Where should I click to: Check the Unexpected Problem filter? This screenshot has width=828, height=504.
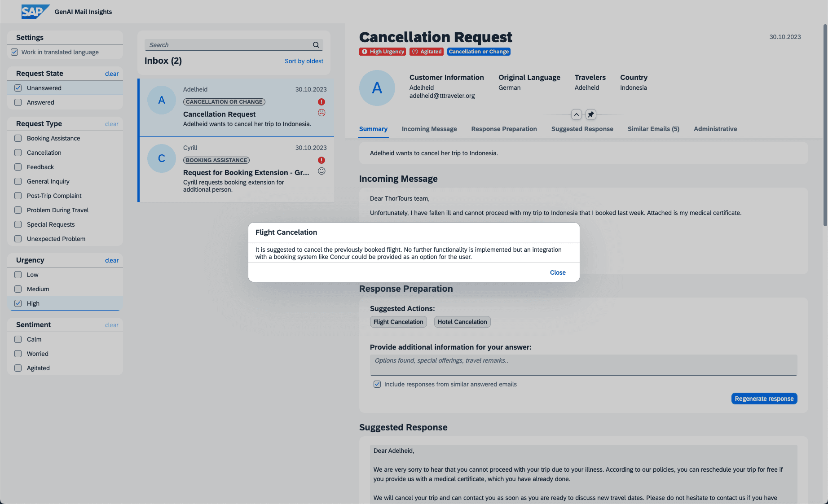18,239
